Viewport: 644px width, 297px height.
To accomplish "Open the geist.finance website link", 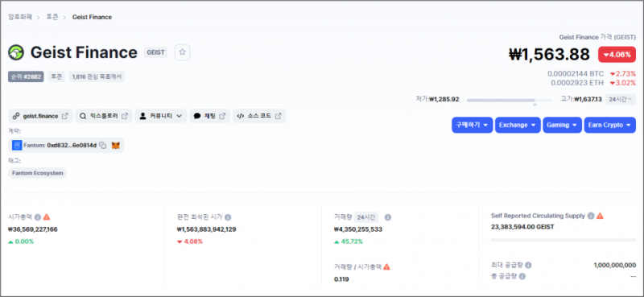I will coord(40,116).
